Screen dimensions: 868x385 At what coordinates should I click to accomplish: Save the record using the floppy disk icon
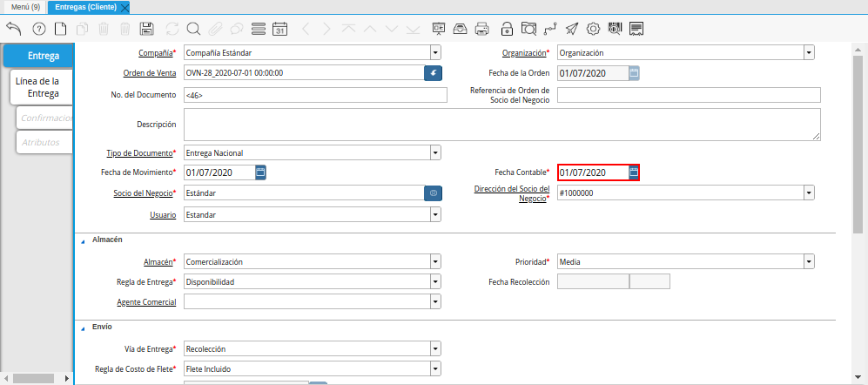[x=147, y=29]
